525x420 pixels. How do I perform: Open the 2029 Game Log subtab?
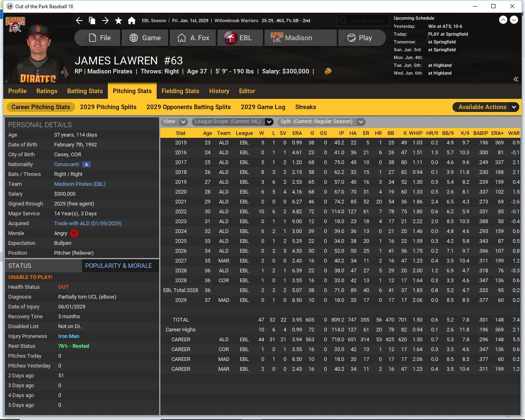click(x=263, y=107)
